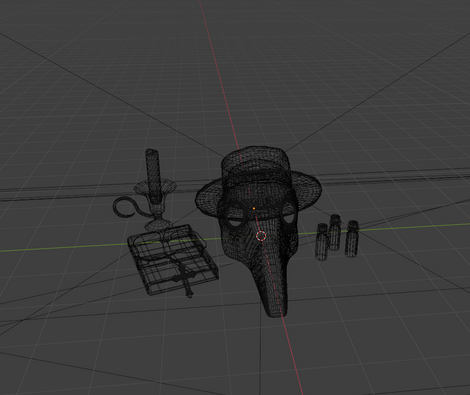Select the candle stick wireframe

(153, 176)
